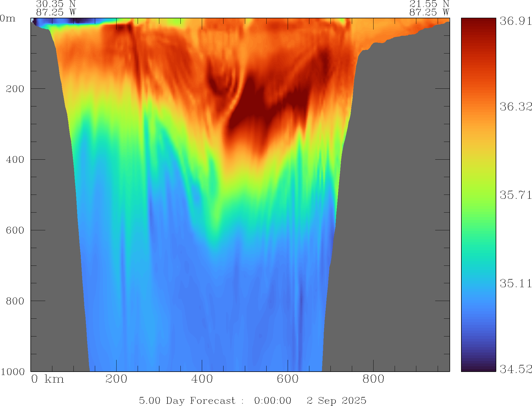Click the 800 km distance axis label
Image resolution: width=532 pixels, height=406 pixels.
pyautogui.click(x=373, y=379)
